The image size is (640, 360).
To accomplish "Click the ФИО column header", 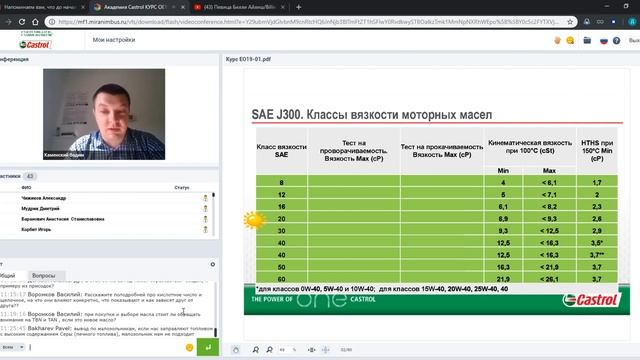I will (x=26, y=188).
